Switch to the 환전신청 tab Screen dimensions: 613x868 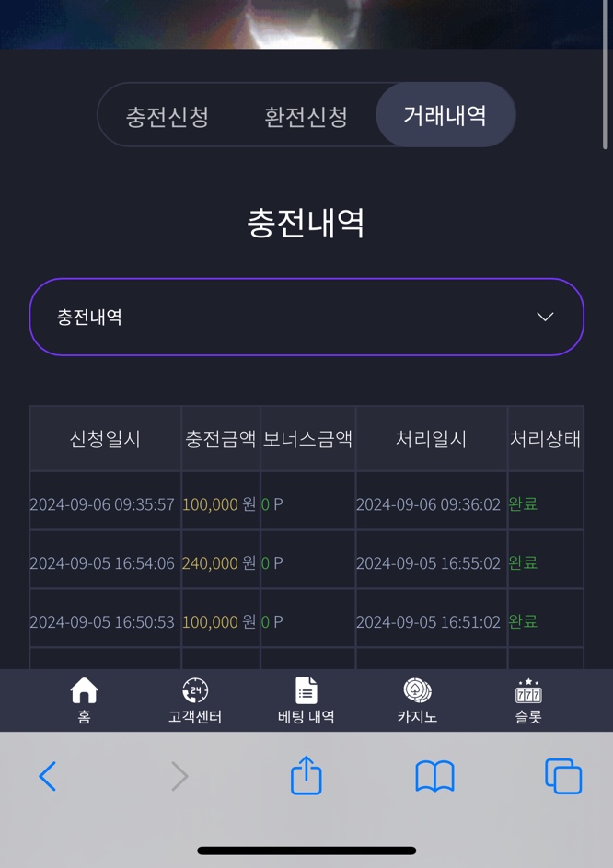click(306, 116)
